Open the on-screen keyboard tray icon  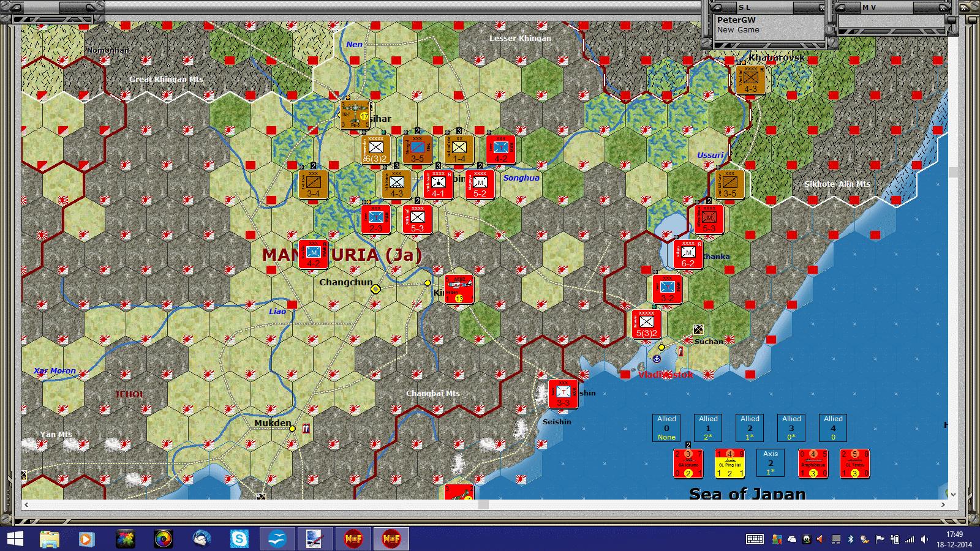click(755, 539)
